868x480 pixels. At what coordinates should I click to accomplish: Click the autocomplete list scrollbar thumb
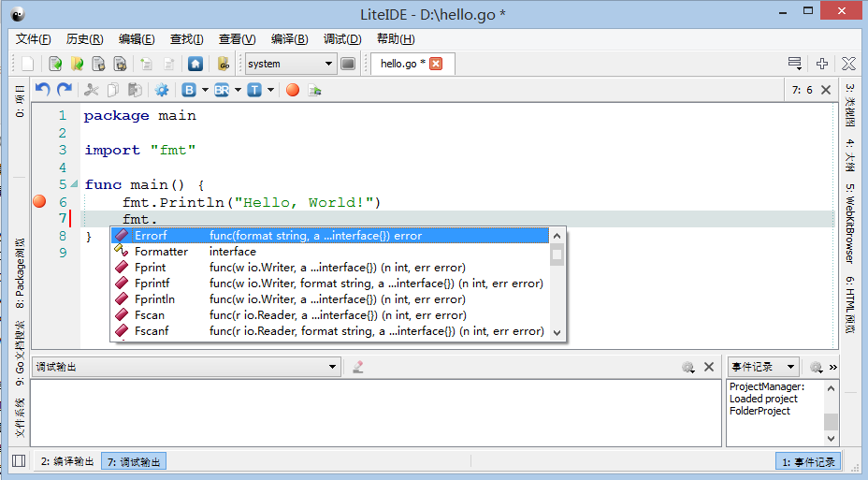point(557,255)
